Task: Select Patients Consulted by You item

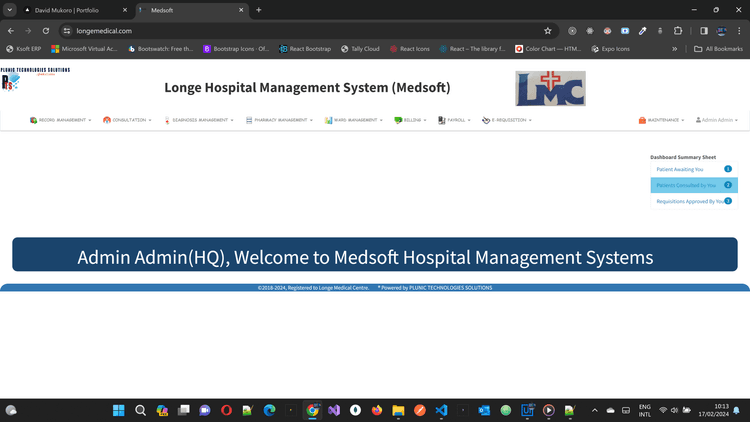Action: point(687,185)
